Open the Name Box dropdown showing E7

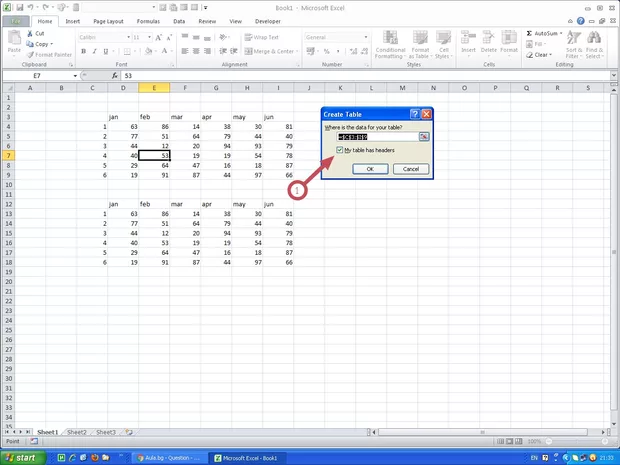(74, 76)
